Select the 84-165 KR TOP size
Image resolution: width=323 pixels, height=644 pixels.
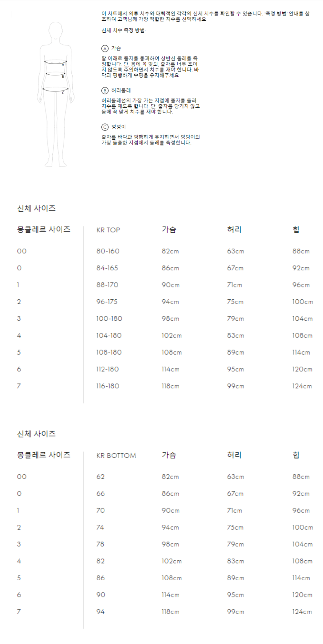pos(107,268)
